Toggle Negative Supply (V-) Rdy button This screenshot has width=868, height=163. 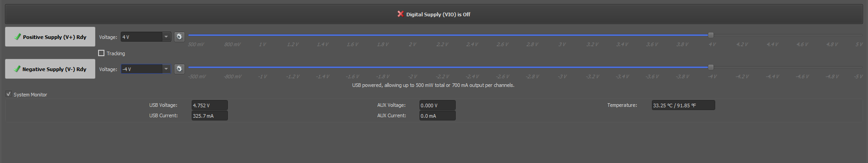[x=50, y=69]
